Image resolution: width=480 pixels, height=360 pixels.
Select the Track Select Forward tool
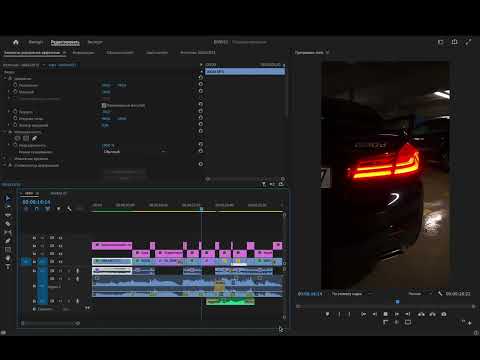[x=8, y=207]
